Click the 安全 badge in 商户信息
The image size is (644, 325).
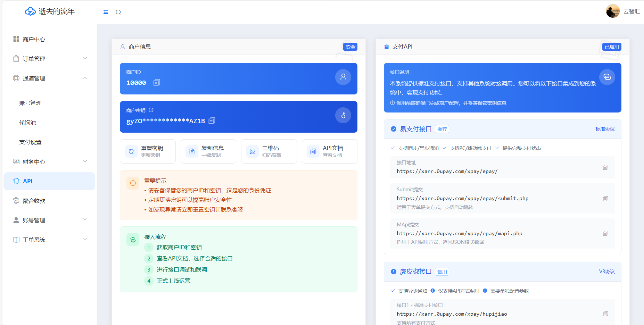350,47
